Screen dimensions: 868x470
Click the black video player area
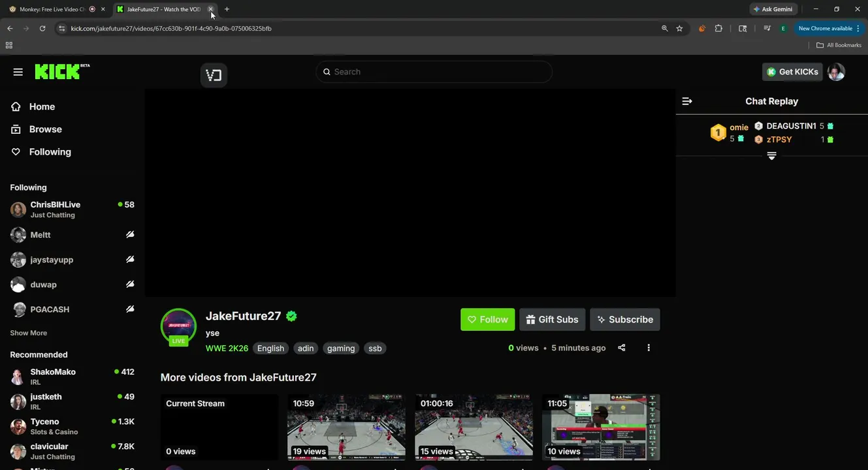(x=410, y=193)
